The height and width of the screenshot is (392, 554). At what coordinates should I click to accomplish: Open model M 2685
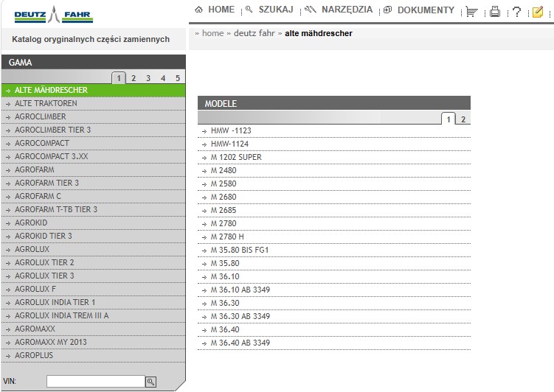tap(334, 210)
